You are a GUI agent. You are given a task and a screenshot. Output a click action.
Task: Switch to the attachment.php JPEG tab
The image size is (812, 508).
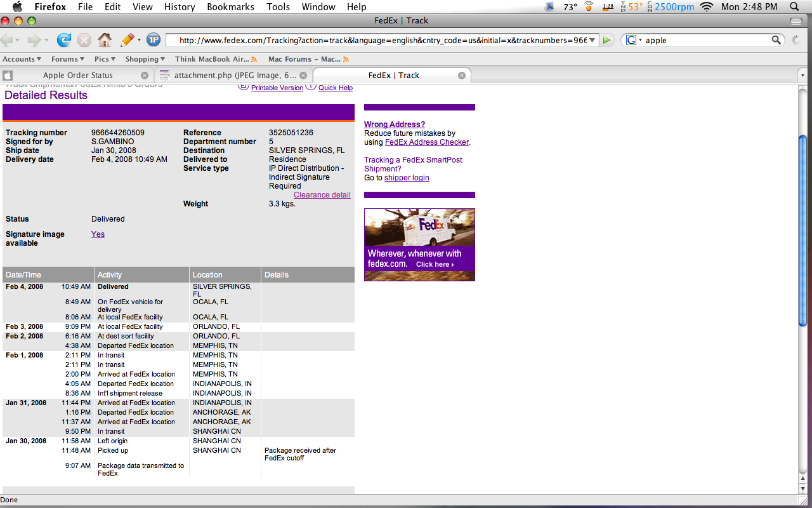point(233,76)
